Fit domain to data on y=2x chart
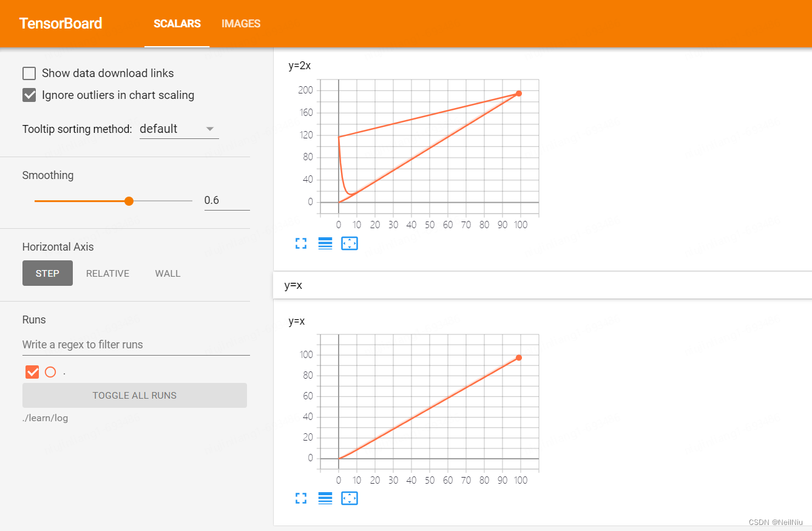 350,244
